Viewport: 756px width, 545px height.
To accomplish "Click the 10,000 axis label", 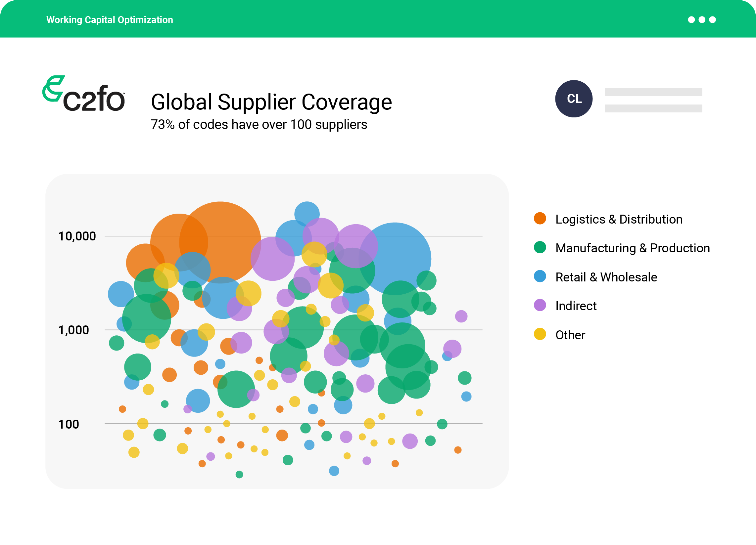I will point(77,236).
